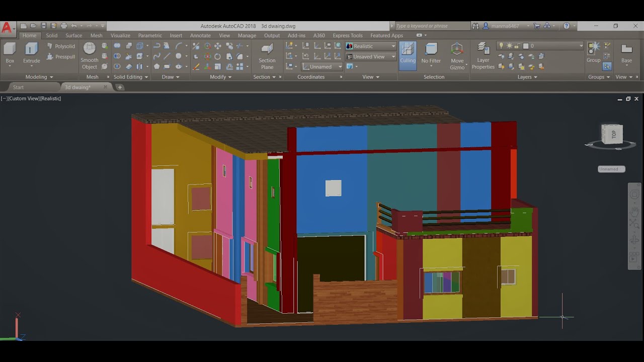Open the Layer Properties manager

coord(483,56)
